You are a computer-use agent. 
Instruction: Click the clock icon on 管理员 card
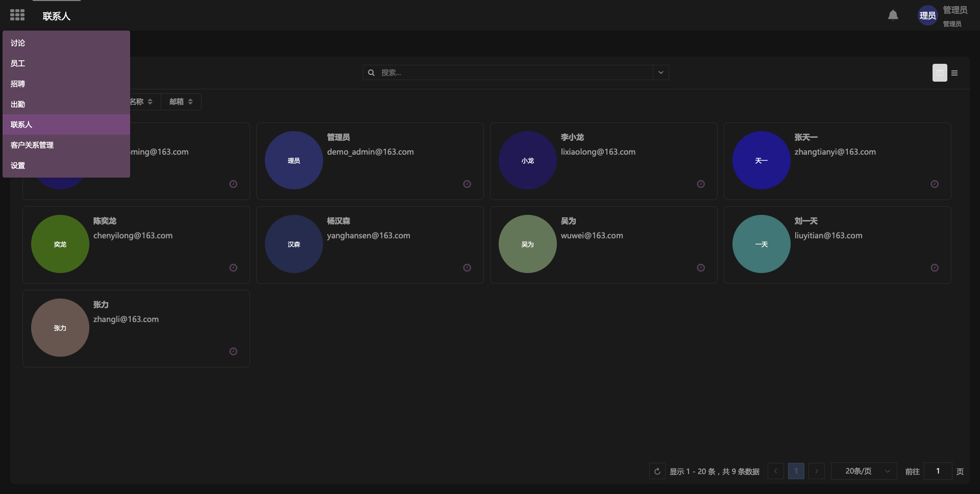[467, 184]
